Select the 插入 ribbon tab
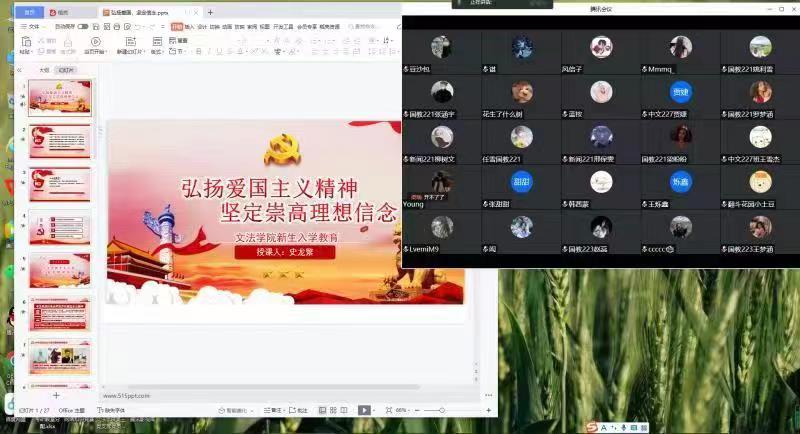The width and height of the screenshot is (800, 434). pyautogui.click(x=190, y=26)
